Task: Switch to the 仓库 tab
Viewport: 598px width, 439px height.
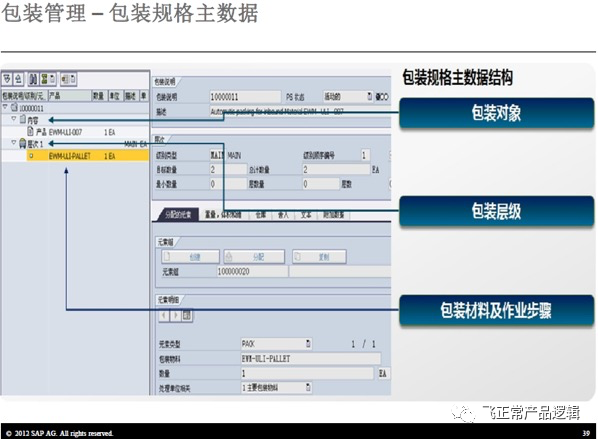Action: (260, 215)
